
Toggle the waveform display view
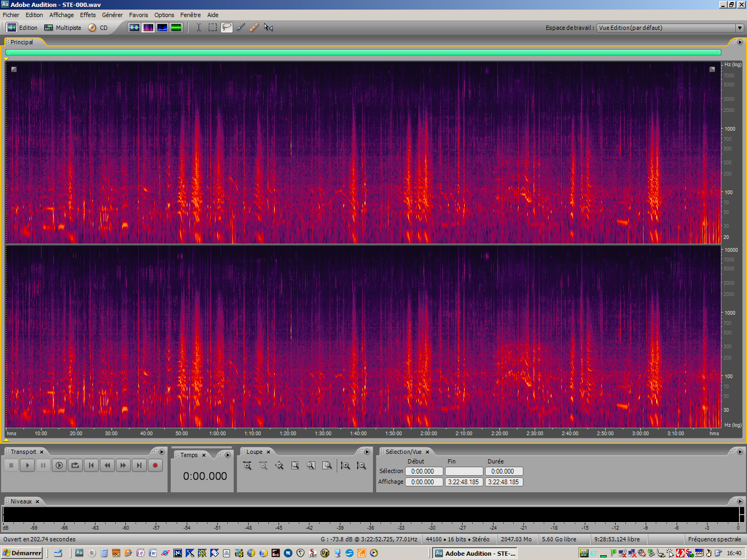(x=134, y=27)
